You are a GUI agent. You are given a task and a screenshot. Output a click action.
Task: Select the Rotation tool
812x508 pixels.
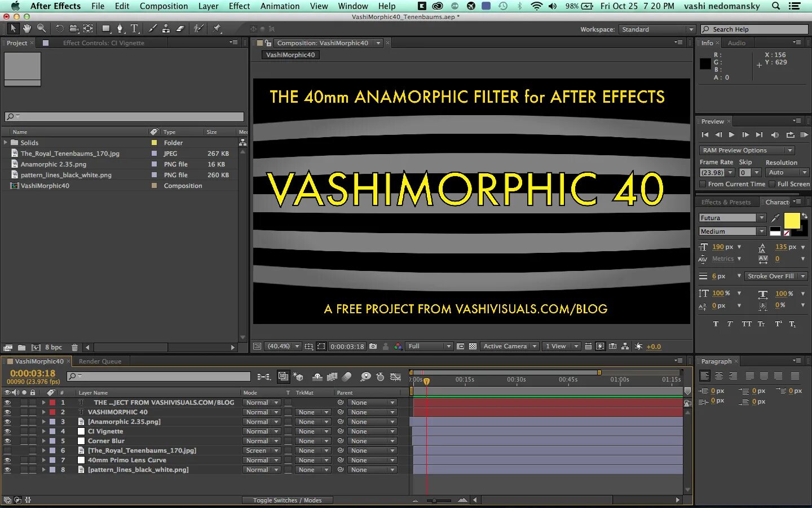[x=59, y=28]
